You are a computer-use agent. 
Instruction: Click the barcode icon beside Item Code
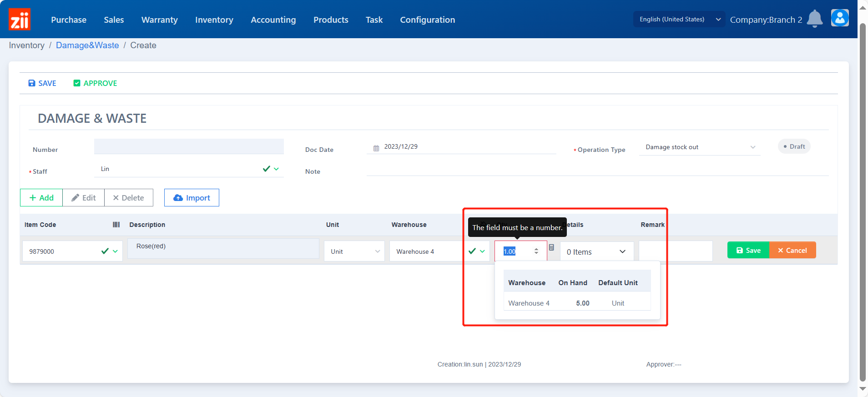(x=116, y=225)
